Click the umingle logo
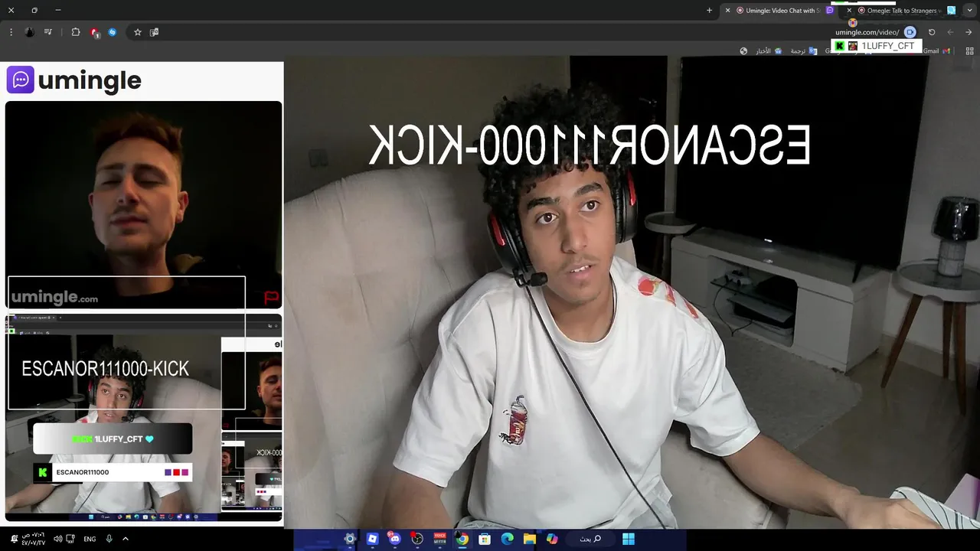The height and width of the screenshot is (551, 980). tap(74, 80)
